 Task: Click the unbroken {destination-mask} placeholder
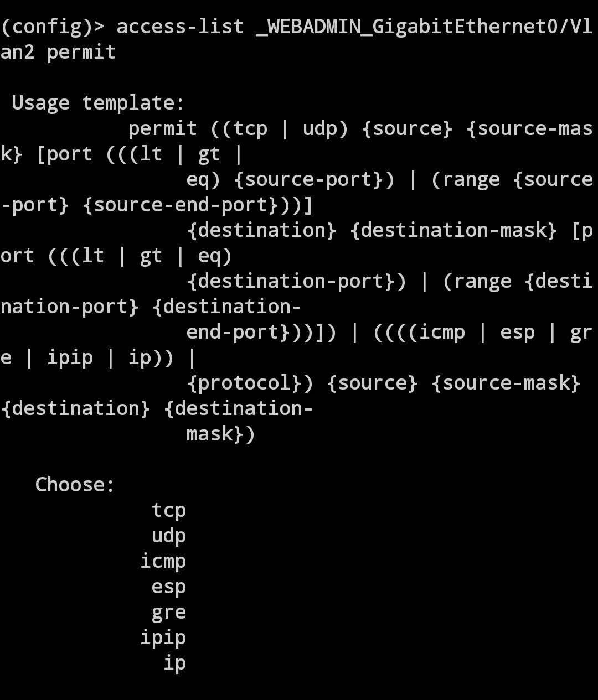[x=453, y=230]
